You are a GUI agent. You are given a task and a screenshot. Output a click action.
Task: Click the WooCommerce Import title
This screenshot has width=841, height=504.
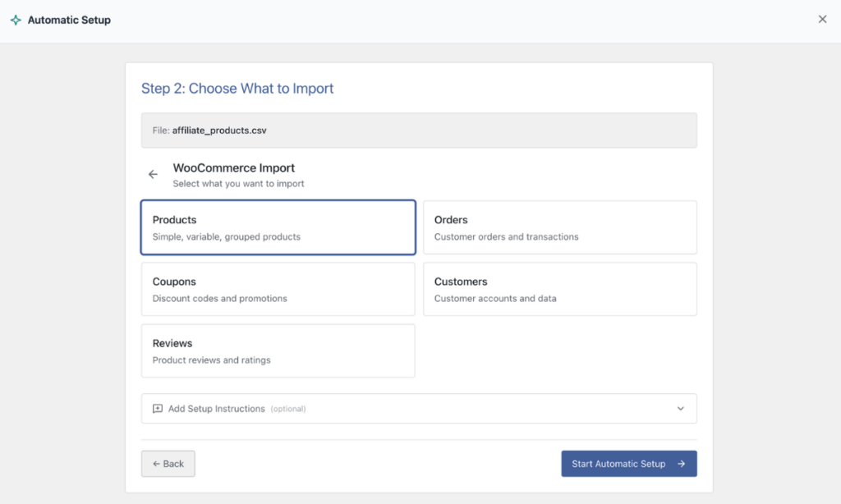pos(234,167)
